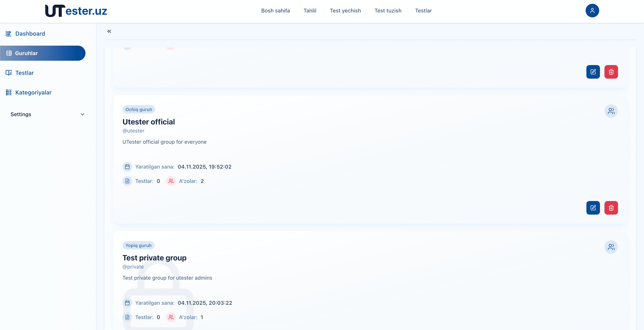Image resolution: width=644 pixels, height=330 pixels.
Task: Click the 04.11.2025, 20:03:22 creation date
Action: coord(205,303)
